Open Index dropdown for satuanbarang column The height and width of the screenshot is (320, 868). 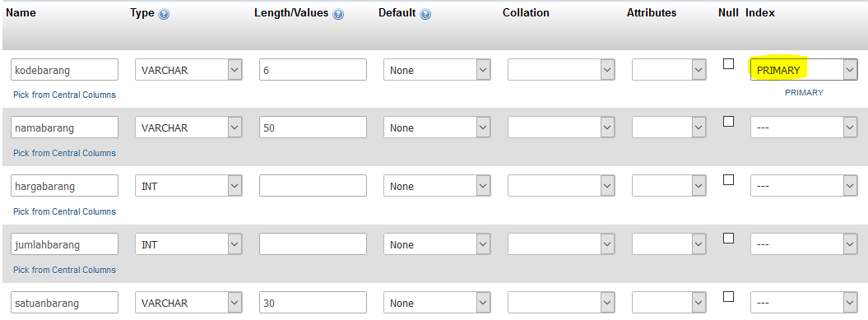[804, 303]
